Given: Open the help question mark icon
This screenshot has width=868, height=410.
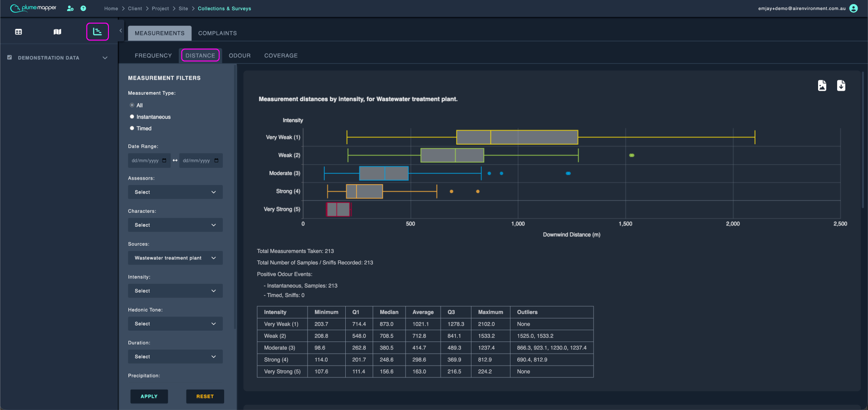Looking at the screenshot, I should point(83,8).
